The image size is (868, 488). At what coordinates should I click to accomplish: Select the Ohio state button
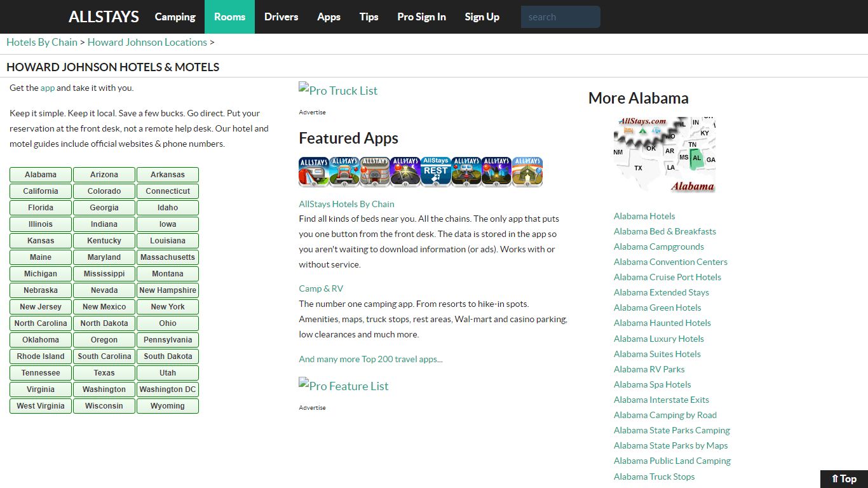pos(168,323)
